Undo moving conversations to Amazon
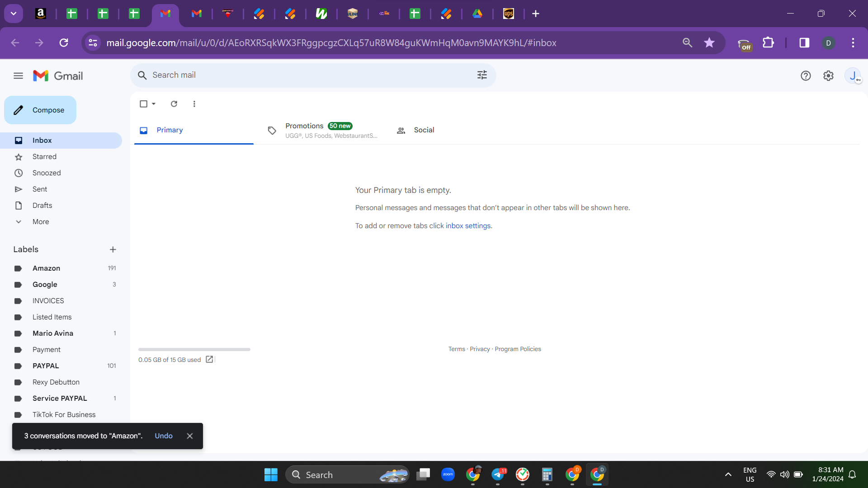868x488 pixels. coord(164,436)
